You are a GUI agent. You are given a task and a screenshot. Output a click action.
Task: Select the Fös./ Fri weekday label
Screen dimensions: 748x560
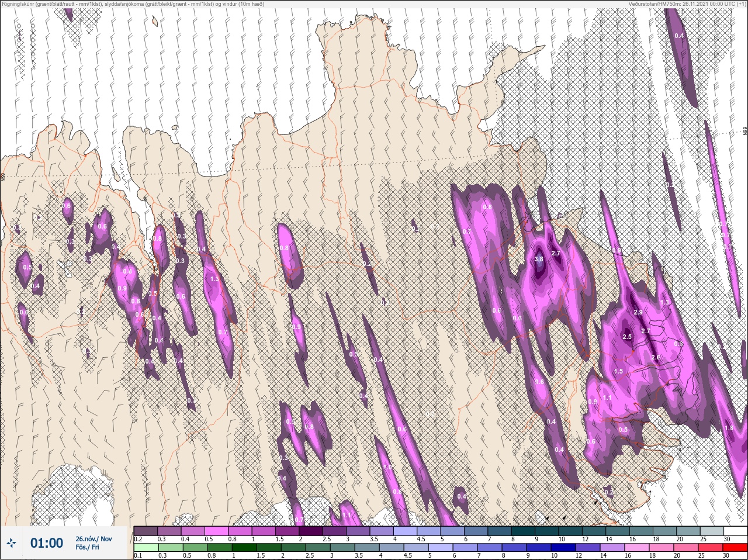[x=87, y=547]
